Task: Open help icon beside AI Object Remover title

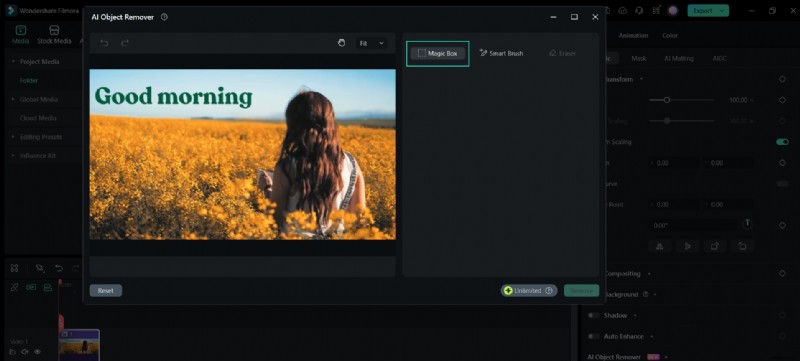Action: [164, 17]
